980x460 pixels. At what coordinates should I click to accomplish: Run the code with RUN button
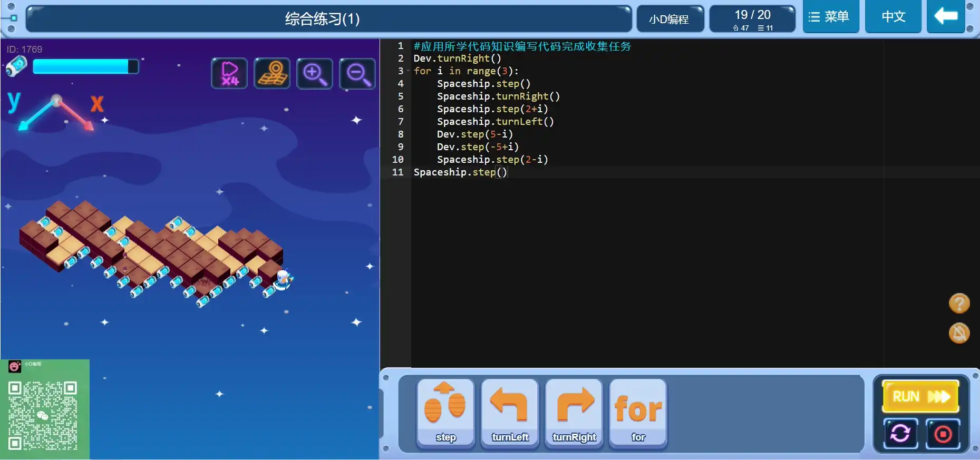(x=920, y=396)
